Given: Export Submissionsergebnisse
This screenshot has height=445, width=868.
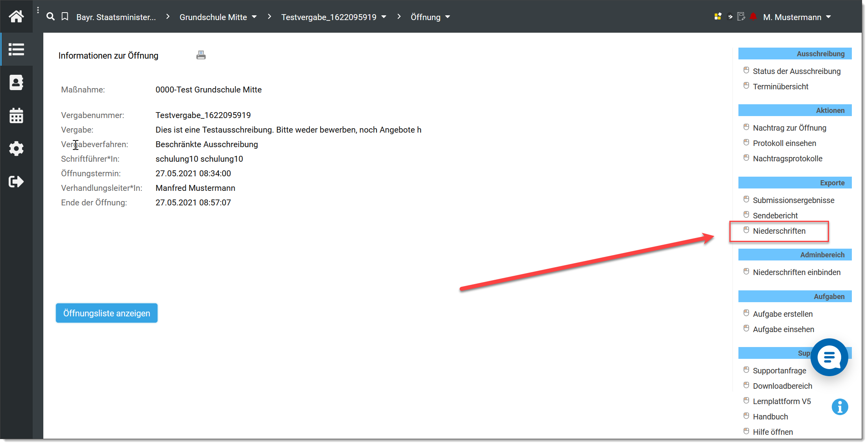Looking at the screenshot, I should point(793,200).
